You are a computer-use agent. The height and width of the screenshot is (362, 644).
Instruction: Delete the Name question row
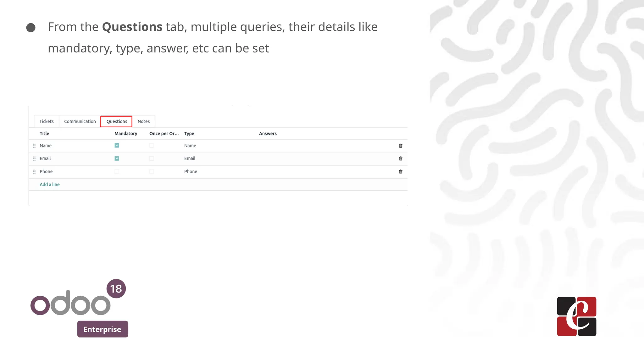click(x=401, y=146)
